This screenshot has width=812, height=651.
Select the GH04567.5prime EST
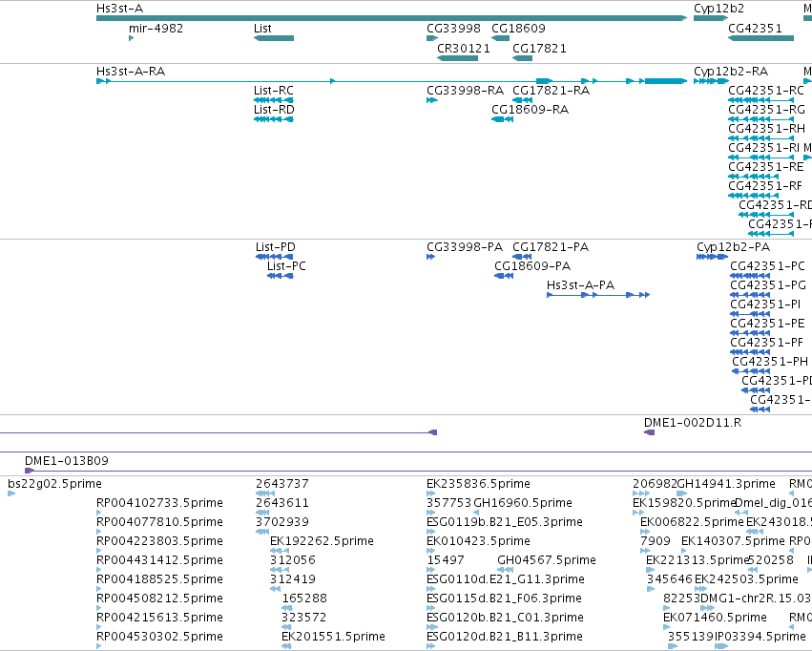pos(505,570)
